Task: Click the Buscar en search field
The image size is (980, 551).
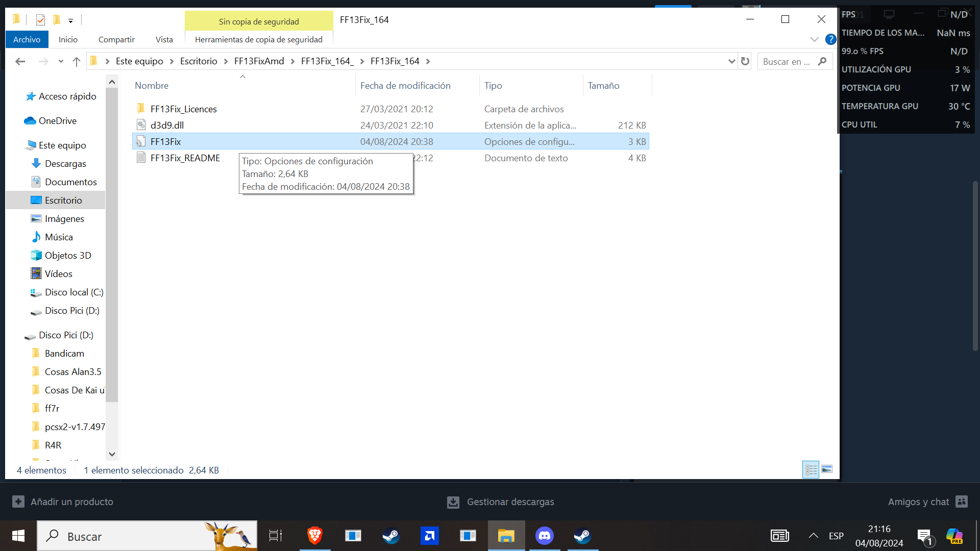Action: (x=787, y=62)
